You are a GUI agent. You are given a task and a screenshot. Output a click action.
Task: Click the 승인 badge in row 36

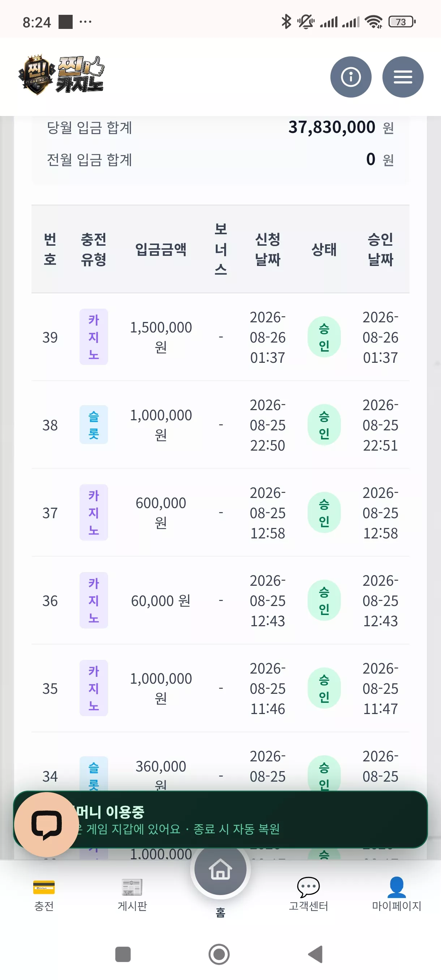point(324,600)
